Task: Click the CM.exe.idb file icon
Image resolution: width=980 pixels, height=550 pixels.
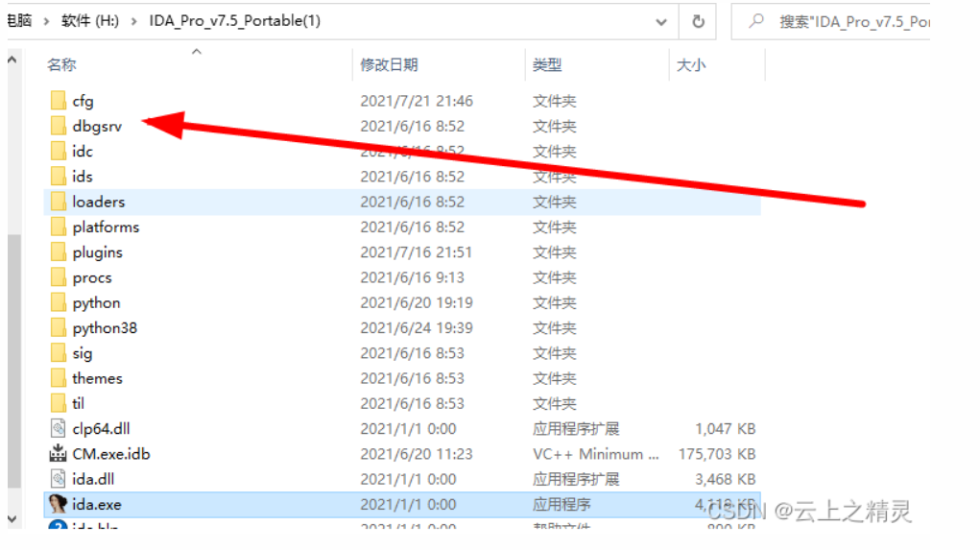Action: (59, 453)
